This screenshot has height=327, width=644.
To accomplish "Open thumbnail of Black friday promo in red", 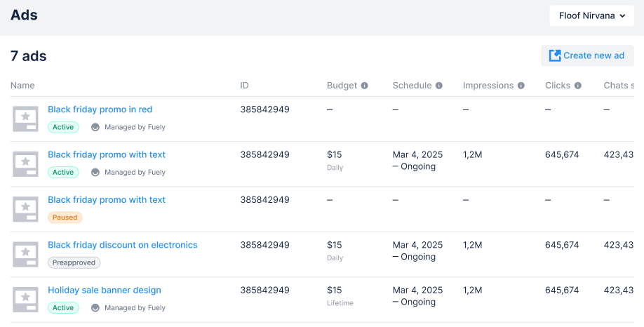I will [26, 119].
